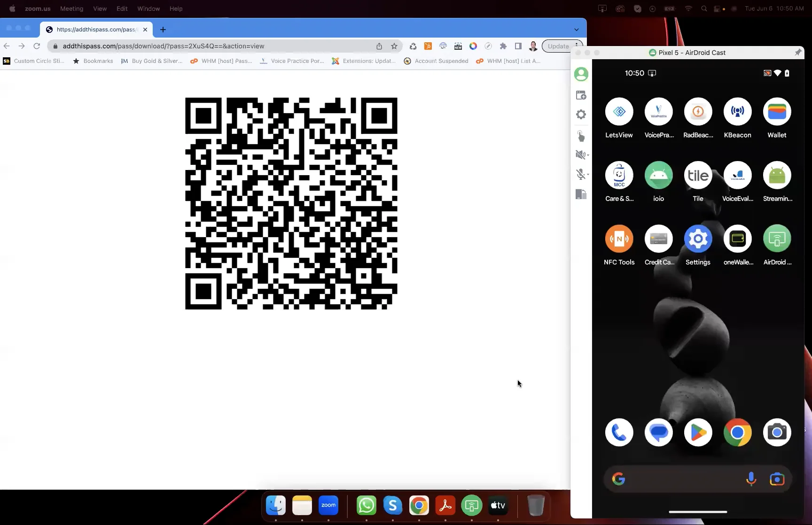Launch the NFC Tools app on the phone
812x525 pixels.
(619, 238)
